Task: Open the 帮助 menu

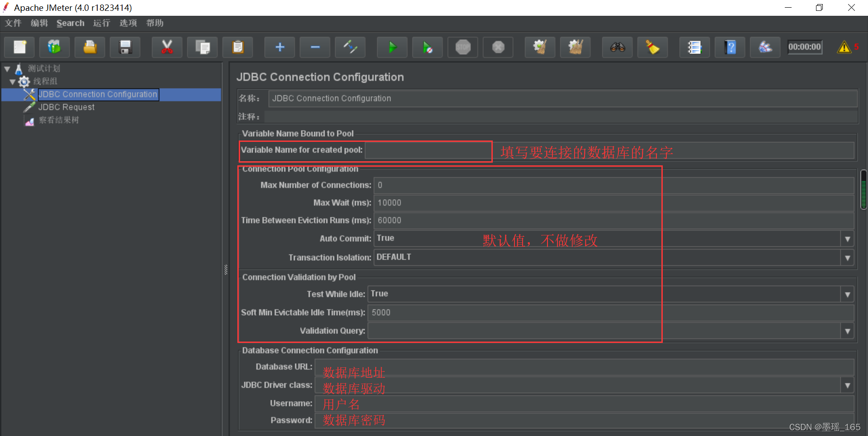Action: click(x=155, y=23)
